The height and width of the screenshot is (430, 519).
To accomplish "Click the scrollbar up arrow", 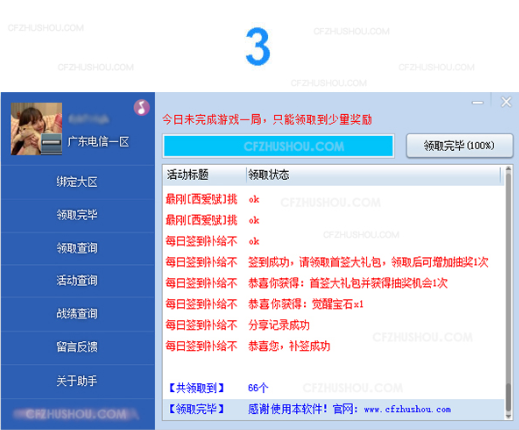I will (508, 169).
